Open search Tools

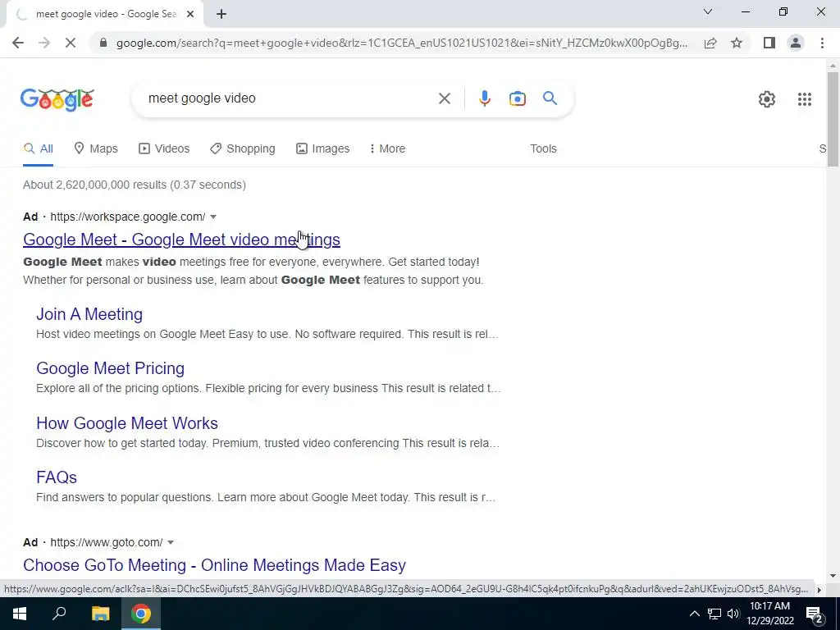543,149
